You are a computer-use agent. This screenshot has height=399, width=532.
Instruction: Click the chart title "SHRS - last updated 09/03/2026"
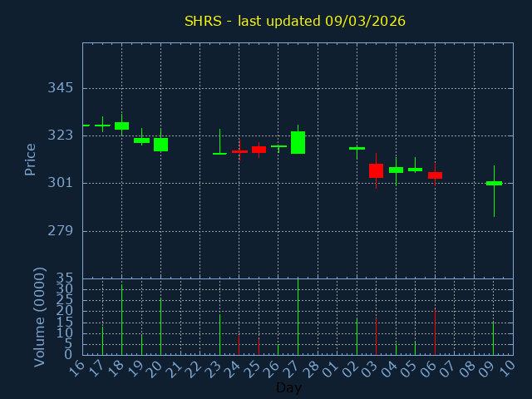pos(295,21)
